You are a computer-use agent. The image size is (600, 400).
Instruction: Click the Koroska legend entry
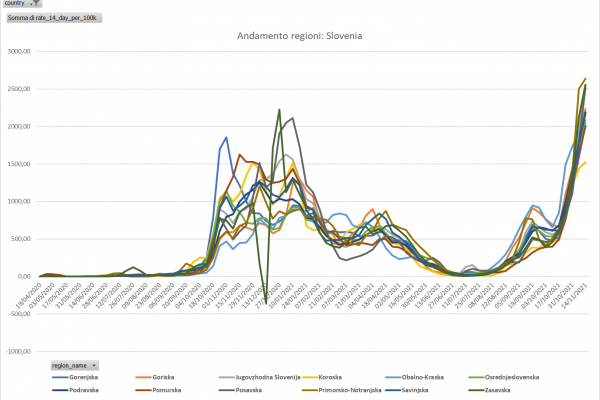point(322,377)
